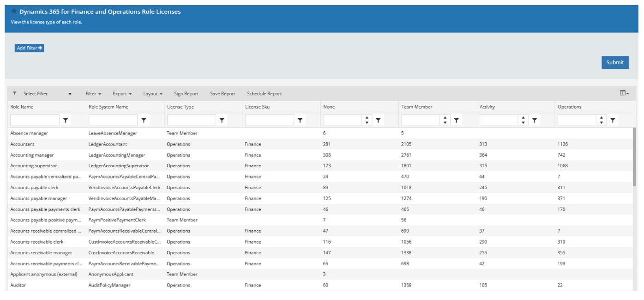Viewport: 644px width, 300px height.
Task: Select the 'PaymPositivePaymentClerk' cell
Action: [x=117, y=220]
